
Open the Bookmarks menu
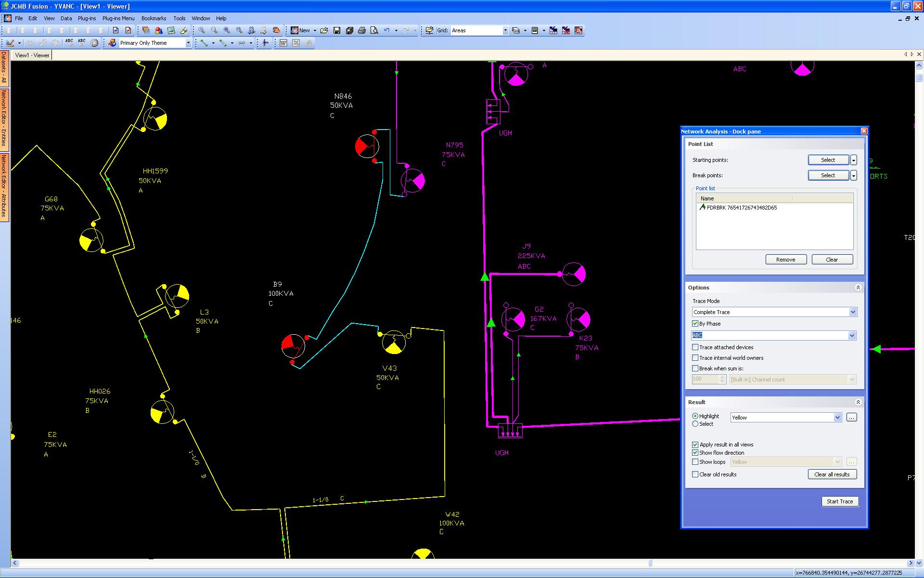[x=154, y=18]
